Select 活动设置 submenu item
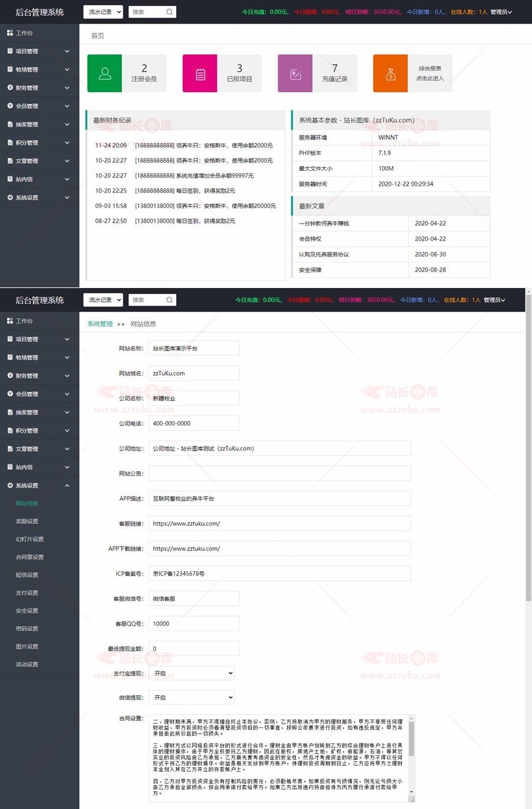 (27, 665)
